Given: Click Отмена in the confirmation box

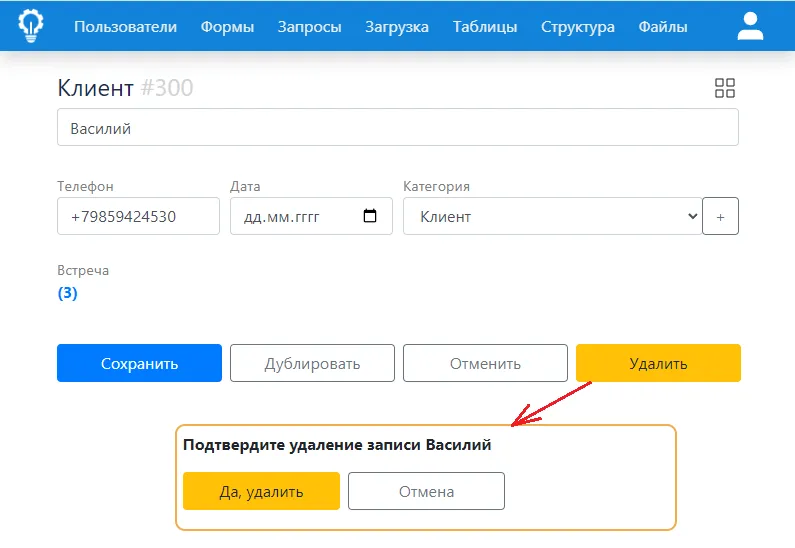Looking at the screenshot, I should click(x=426, y=491).
